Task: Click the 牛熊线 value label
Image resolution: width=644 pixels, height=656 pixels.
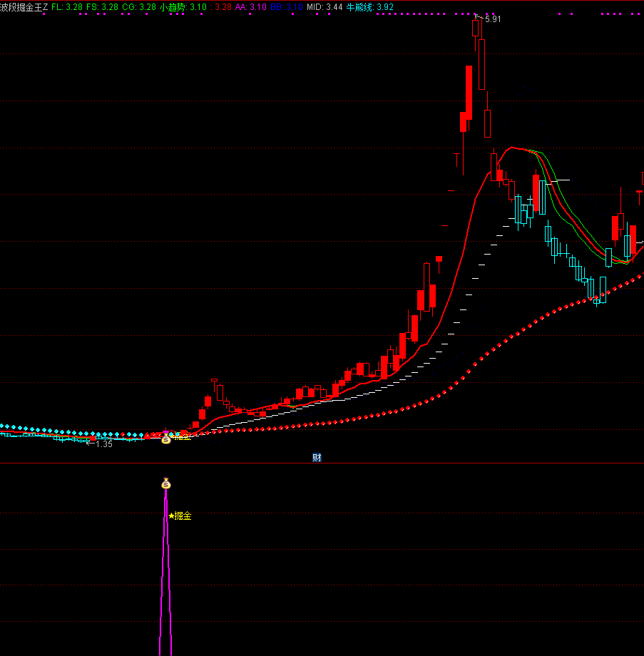Action: [374, 7]
